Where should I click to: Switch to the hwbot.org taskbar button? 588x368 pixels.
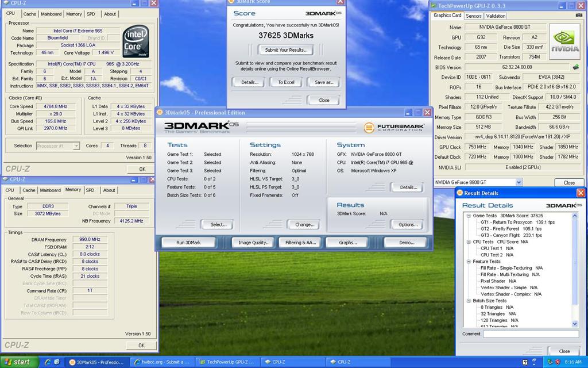(164, 362)
